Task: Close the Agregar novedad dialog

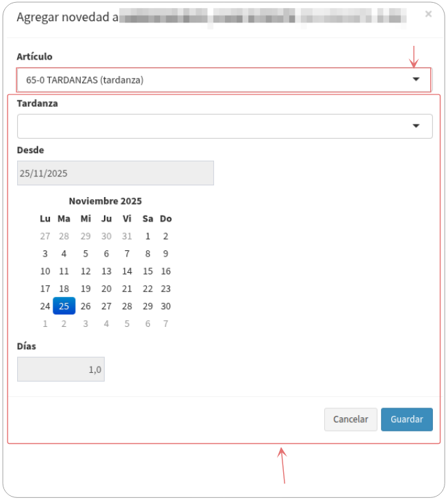Action: coord(428,14)
